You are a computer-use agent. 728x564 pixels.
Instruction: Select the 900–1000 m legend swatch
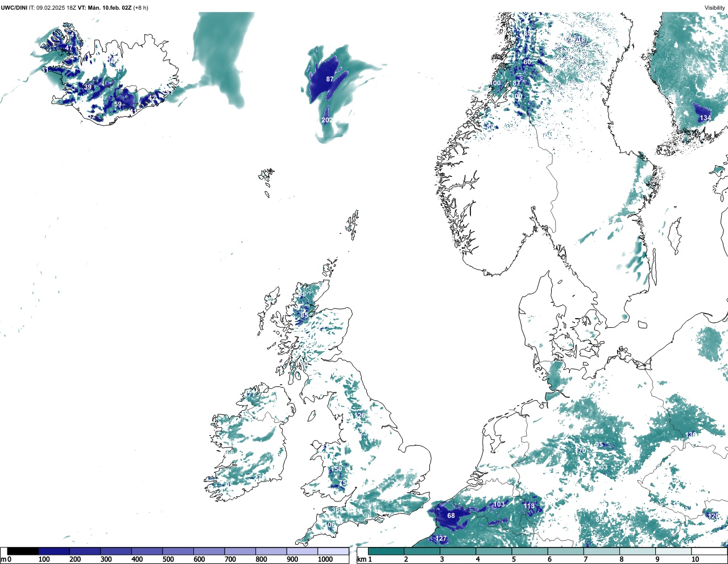302,551
